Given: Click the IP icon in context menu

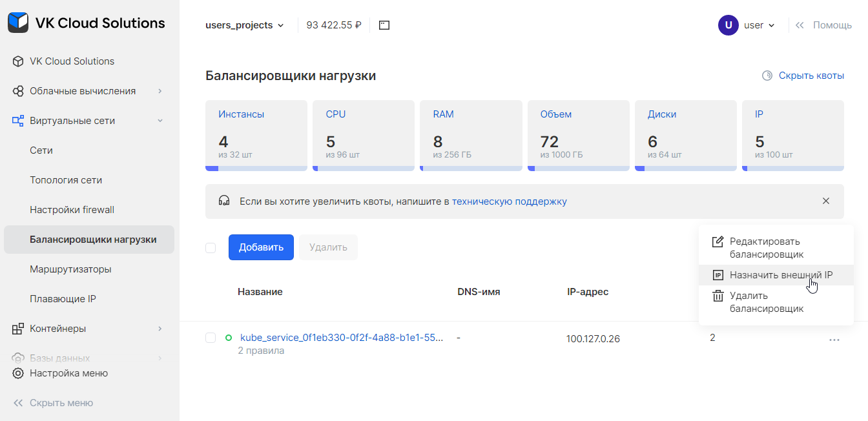Looking at the screenshot, I should pyautogui.click(x=718, y=275).
